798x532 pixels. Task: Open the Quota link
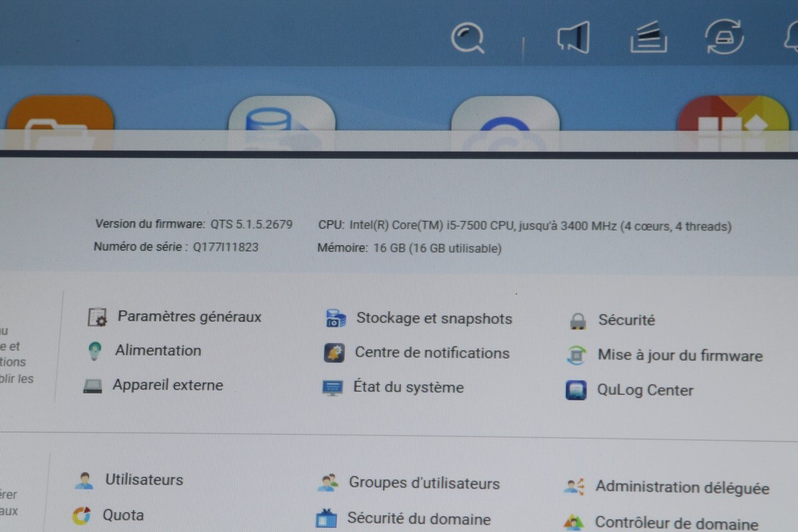point(123,515)
